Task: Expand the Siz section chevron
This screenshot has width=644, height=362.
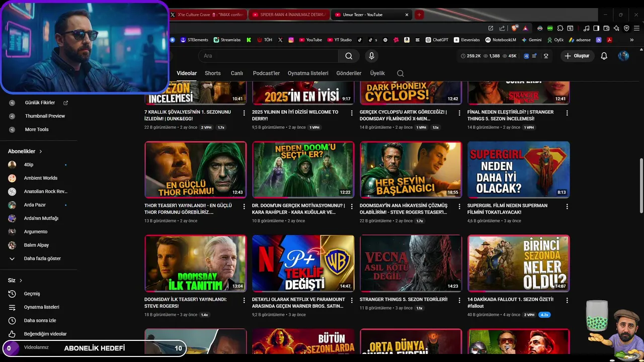Action: click(21, 281)
